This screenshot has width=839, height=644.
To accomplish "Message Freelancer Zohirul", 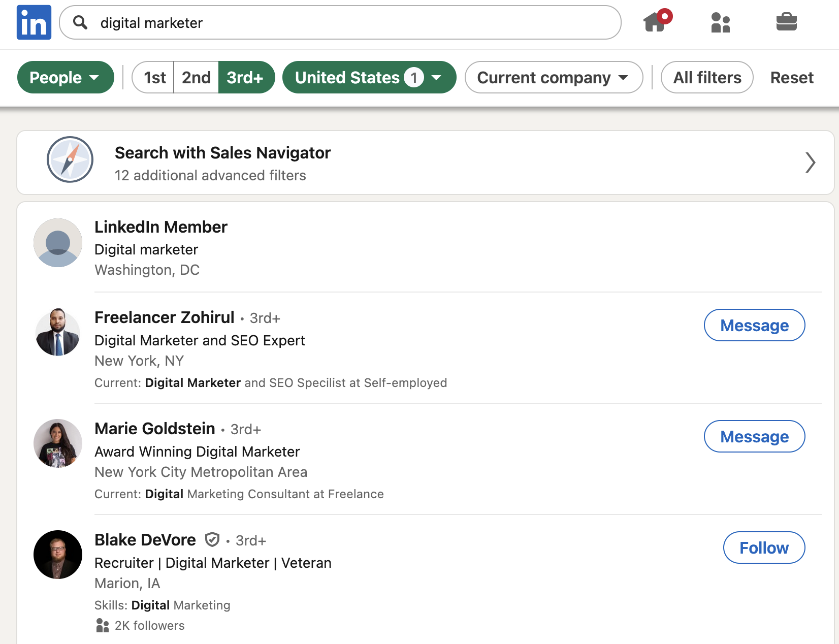I will 754,325.
